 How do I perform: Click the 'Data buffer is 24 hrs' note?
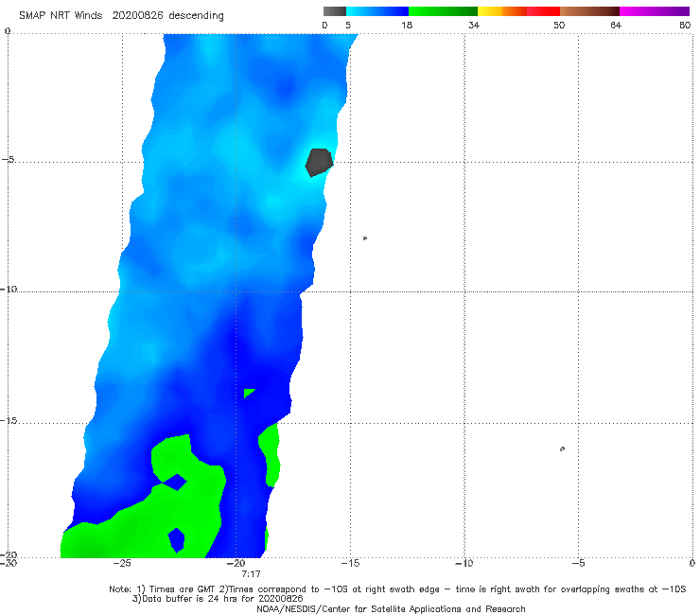(x=218, y=599)
